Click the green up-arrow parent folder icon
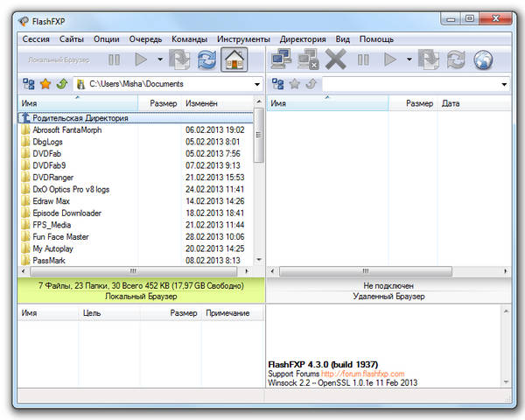 pos(61,84)
